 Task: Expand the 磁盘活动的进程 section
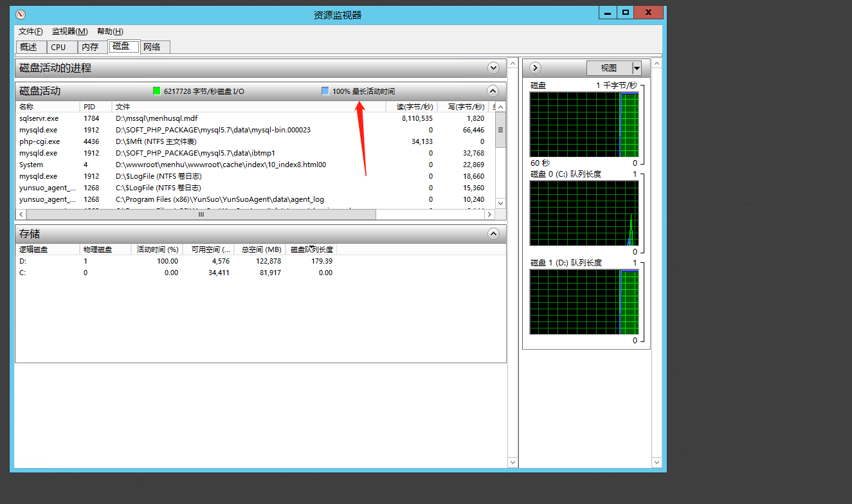(x=493, y=67)
